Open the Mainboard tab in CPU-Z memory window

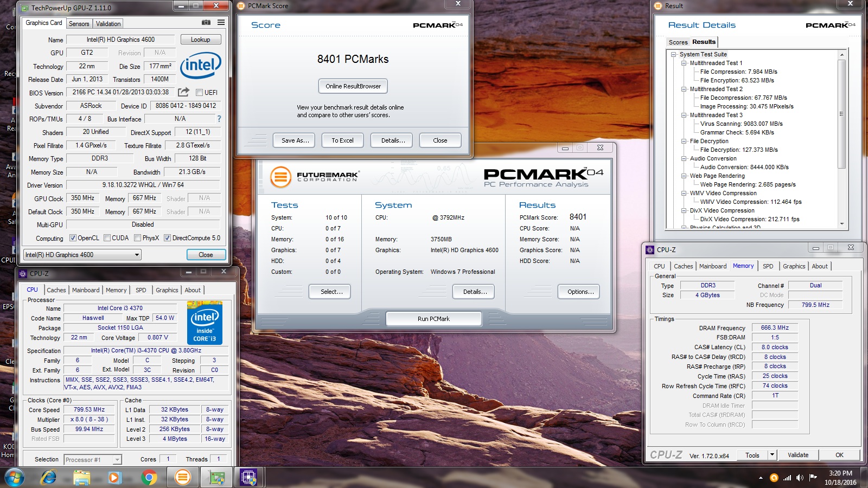coord(713,266)
